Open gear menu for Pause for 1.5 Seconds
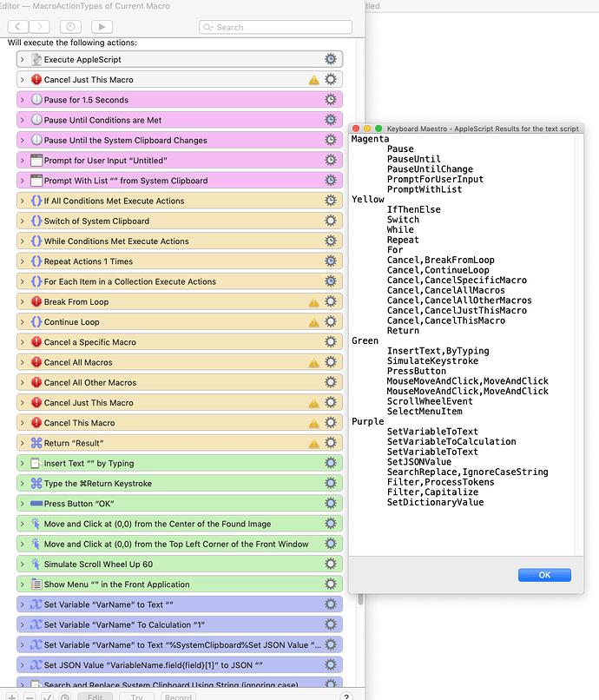Screen dimensions: 599x700 click(330, 99)
